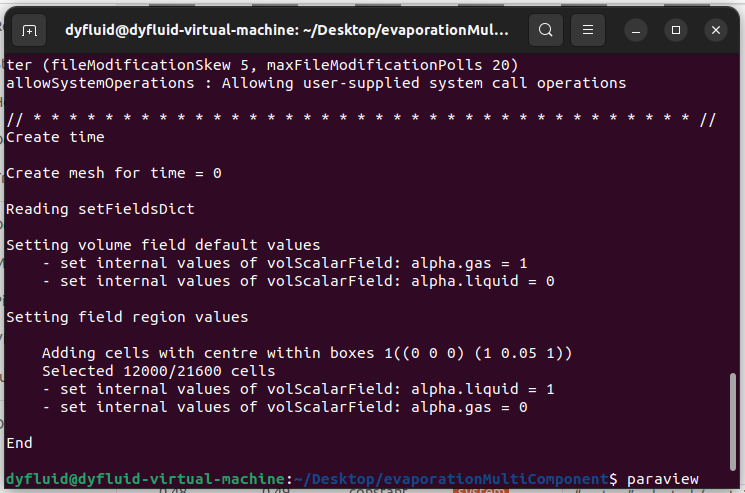Screen dimensions: 745x493
Task: Click the scrollbar track above the thumb
Action: [733, 214]
